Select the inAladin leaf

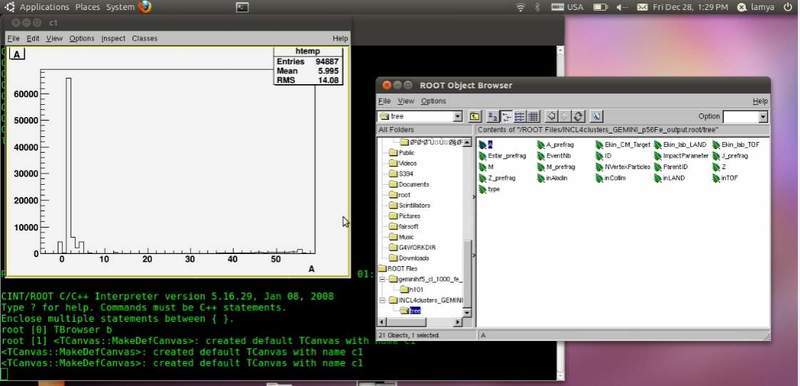point(552,178)
